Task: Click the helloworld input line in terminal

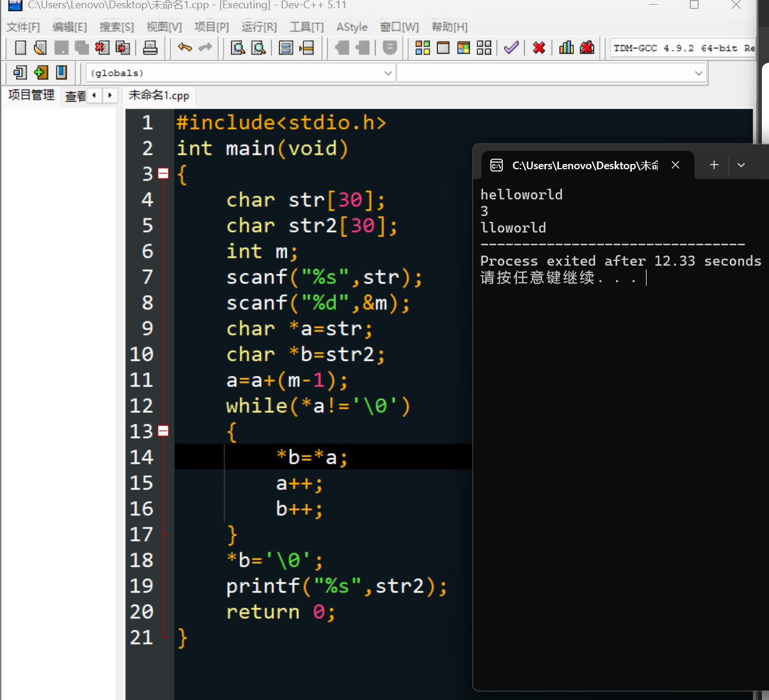Action: tap(522, 195)
